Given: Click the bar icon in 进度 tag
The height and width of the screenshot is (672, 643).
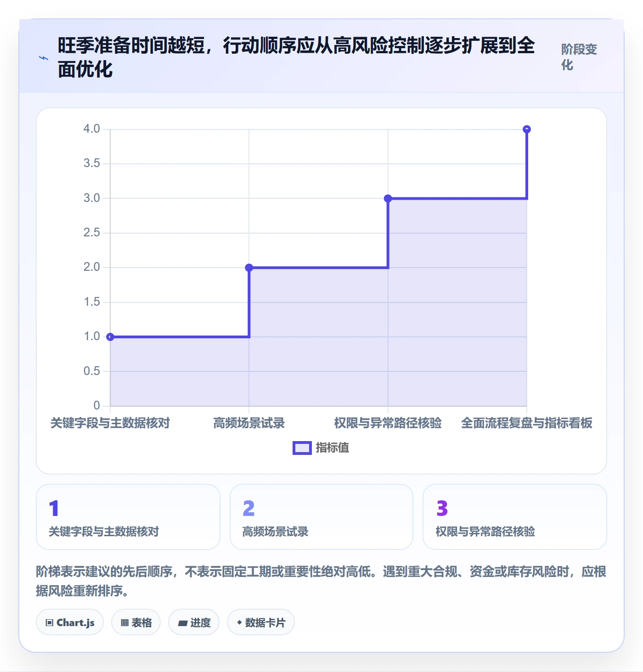Looking at the screenshot, I should point(183,623).
